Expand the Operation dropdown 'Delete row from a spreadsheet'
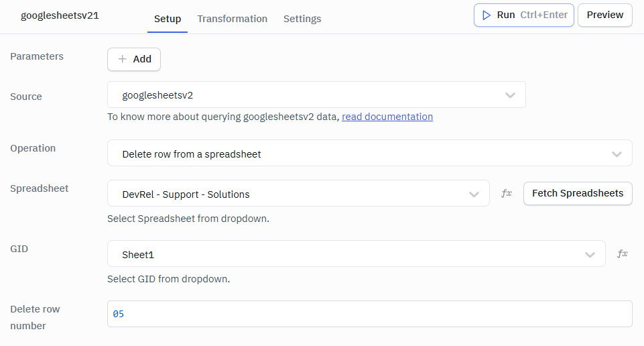 (362, 154)
